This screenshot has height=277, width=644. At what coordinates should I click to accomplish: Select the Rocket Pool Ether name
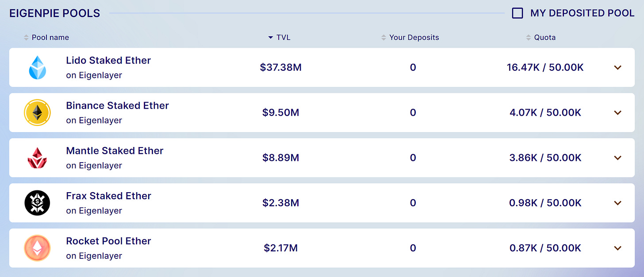(x=108, y=241)
